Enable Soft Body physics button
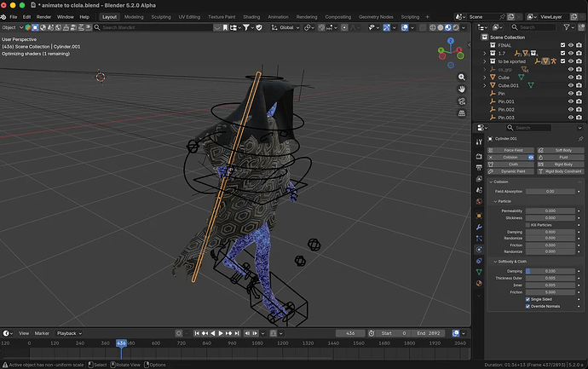Viewport: 588px width, 369px height. [561, 150]
